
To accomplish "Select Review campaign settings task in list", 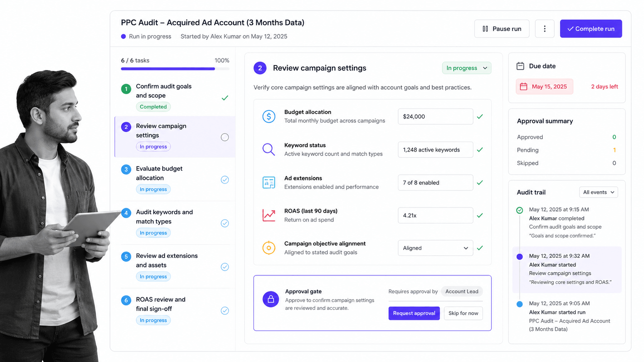I will 175,137.
